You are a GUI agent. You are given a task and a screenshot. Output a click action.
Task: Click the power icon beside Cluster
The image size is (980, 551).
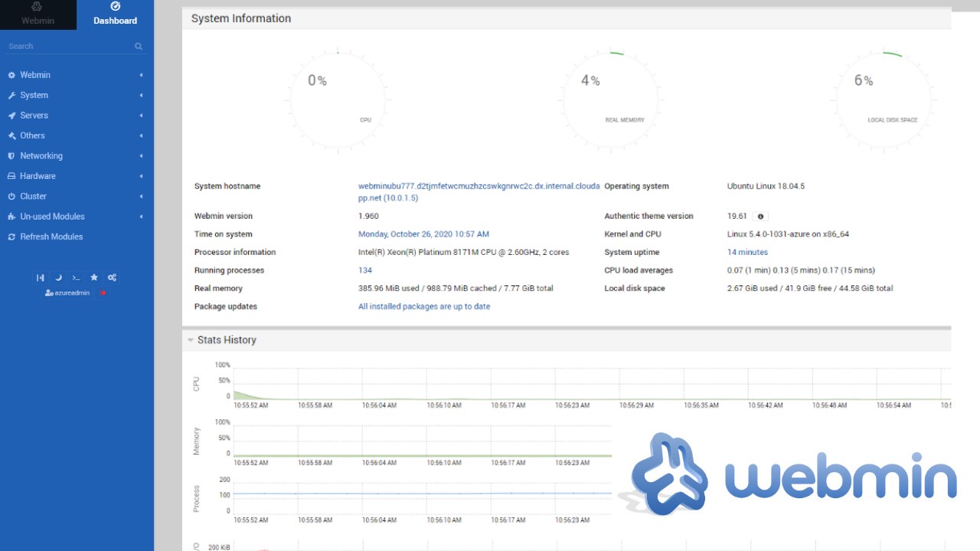(11, 196)
